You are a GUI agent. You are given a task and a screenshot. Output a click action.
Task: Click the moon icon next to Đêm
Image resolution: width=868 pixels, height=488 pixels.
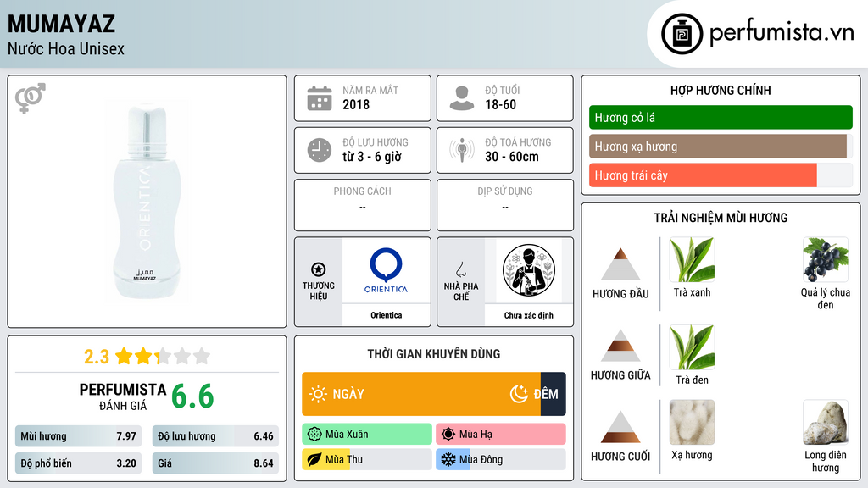point(519,394)
